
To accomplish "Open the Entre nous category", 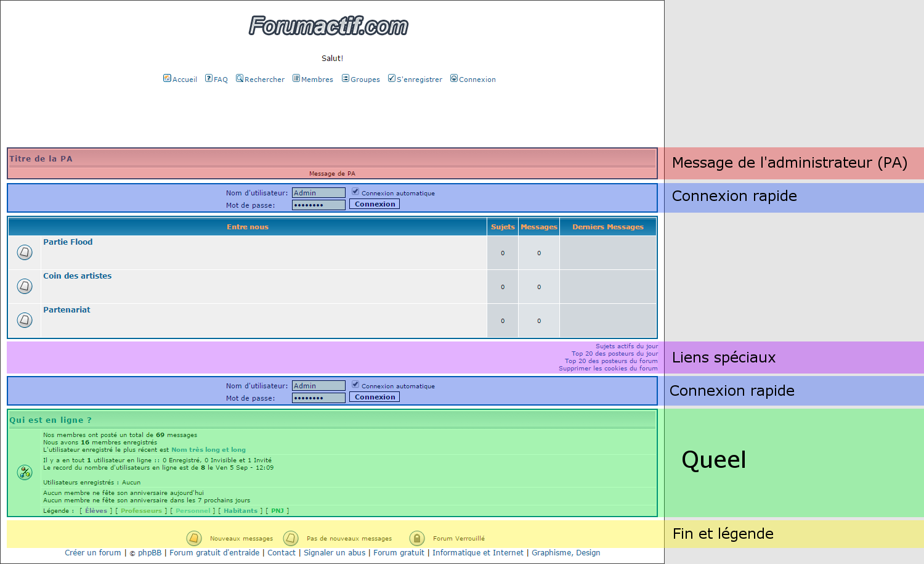I will pos(248,227).
